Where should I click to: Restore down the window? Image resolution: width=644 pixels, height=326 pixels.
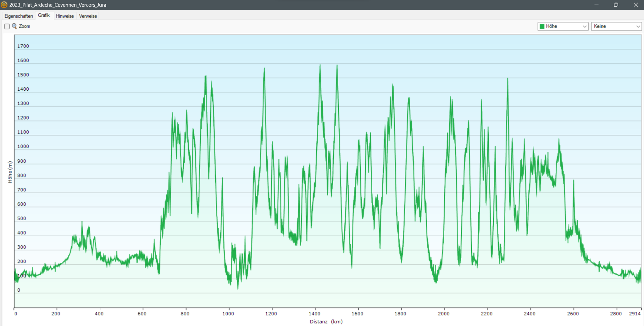(x=616, y=5)
